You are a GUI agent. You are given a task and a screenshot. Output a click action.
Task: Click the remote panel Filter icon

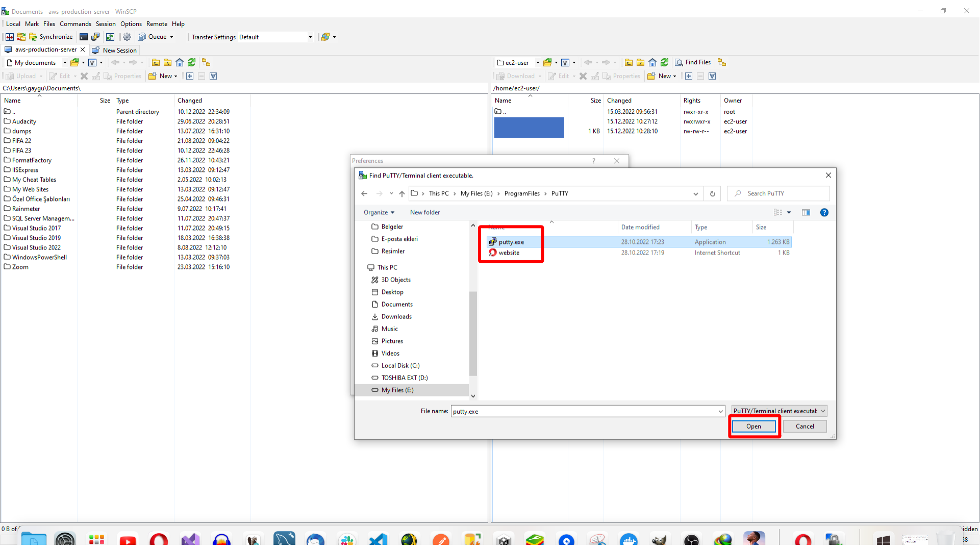[x=565, y=62]
